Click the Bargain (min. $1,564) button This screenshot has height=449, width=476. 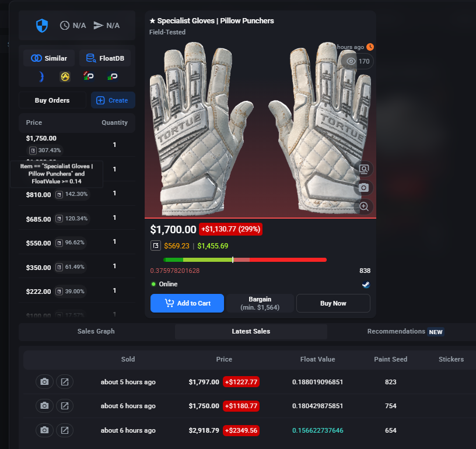pos(260,303)
